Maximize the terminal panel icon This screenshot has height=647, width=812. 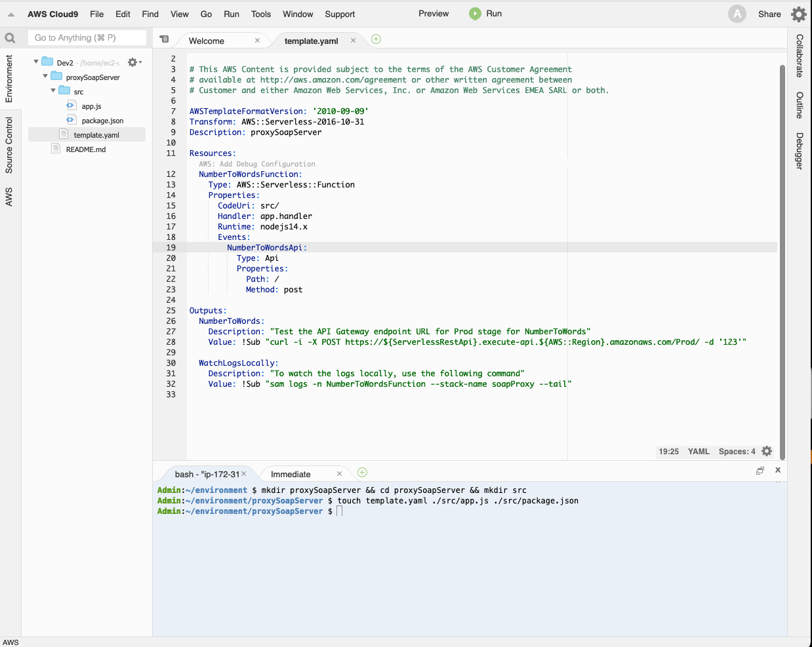tap(760, 471)
